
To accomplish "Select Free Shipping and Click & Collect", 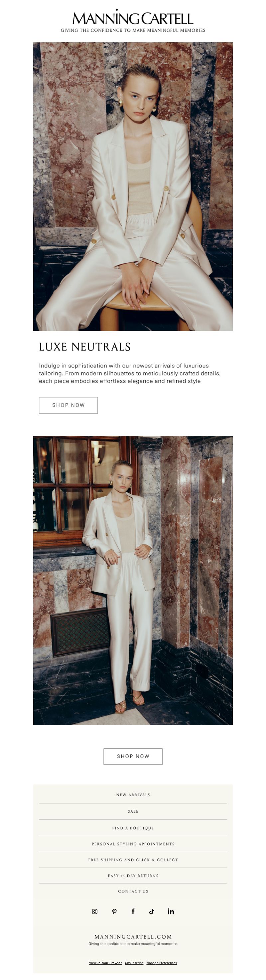I will point(133,860).
